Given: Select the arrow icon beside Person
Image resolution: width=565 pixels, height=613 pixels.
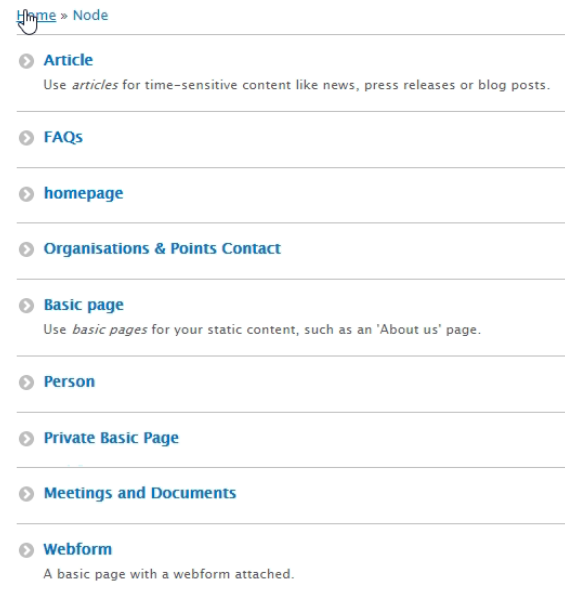Looking at the screenshot, I should point(27,382).
